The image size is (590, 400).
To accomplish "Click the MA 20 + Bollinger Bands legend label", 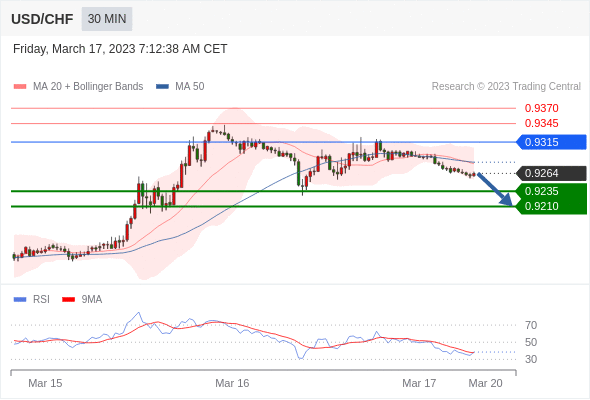I will (88, 87).
